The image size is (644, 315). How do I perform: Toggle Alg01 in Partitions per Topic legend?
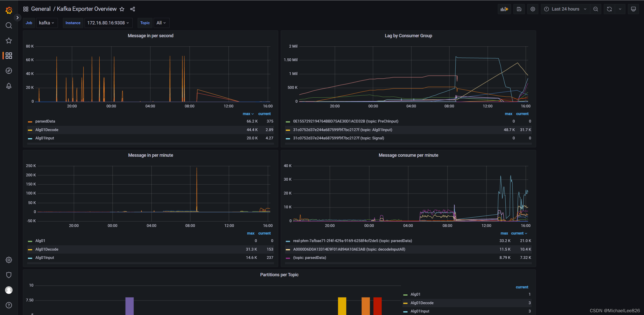pos(415,294)
